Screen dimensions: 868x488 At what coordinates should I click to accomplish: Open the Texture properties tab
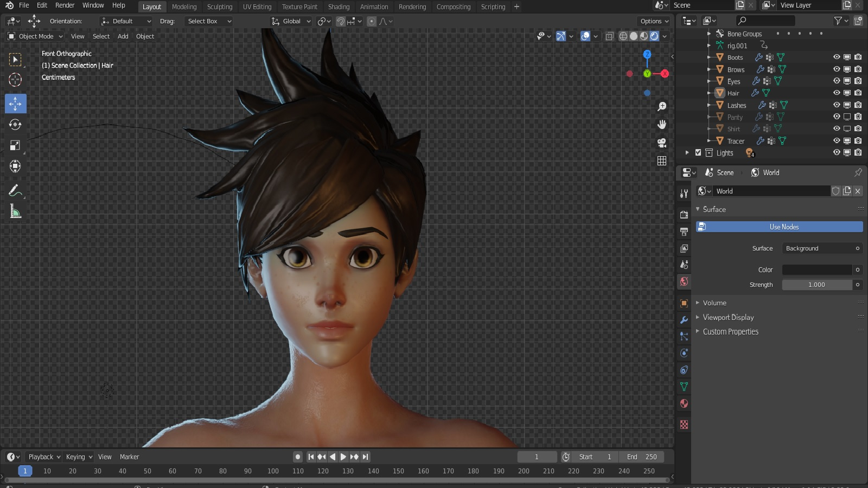tap(684, 425)
